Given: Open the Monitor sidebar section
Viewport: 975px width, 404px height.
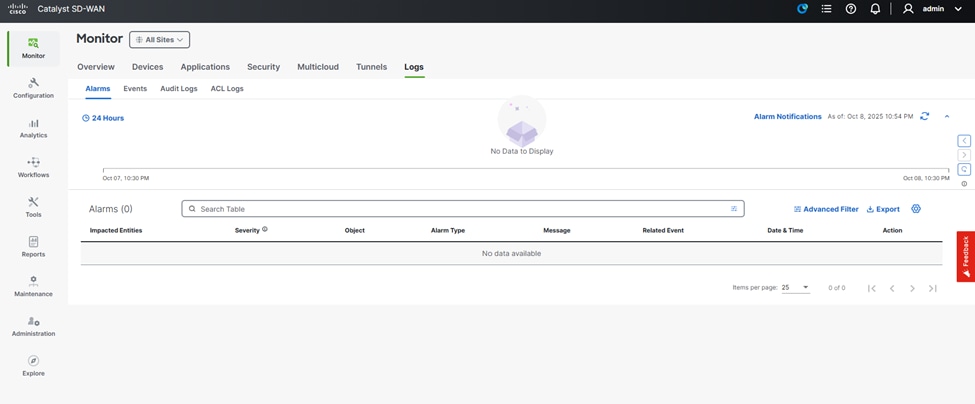Looking at the screenshot, I should point(34,48).
